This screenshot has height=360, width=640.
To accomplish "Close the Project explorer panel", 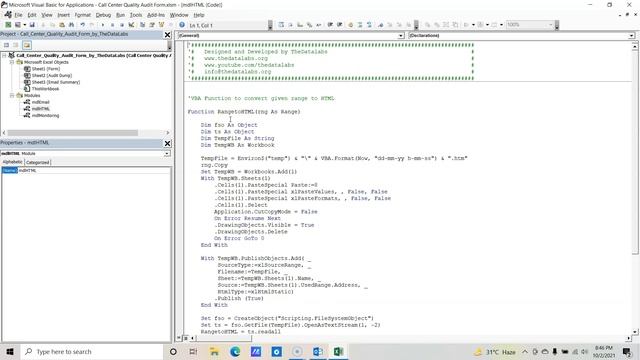I will tap(167, 35).
